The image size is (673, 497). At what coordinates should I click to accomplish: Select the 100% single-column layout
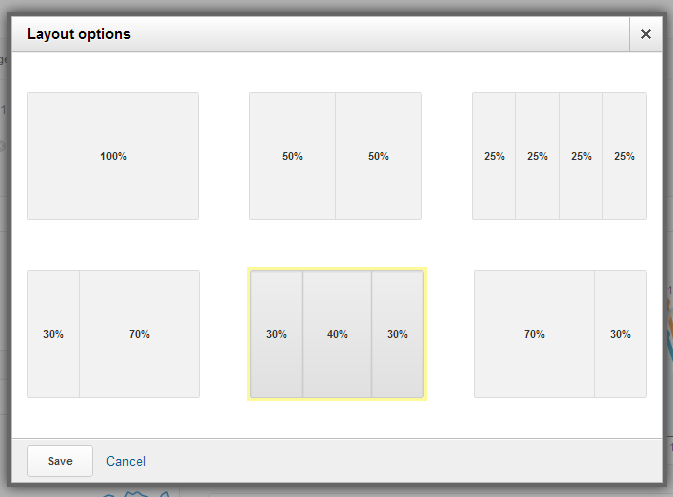[113, 156]
